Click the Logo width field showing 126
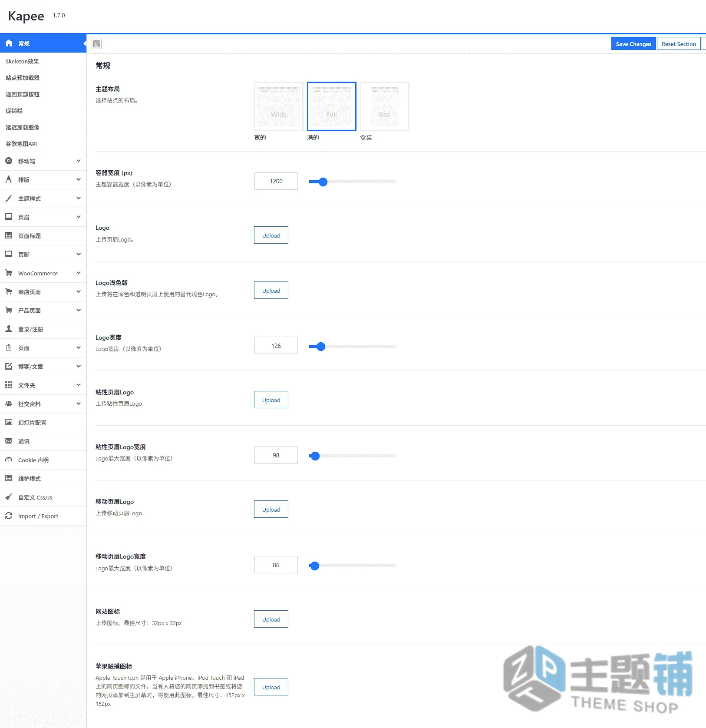706x728 pixels. tap(276, 345)
